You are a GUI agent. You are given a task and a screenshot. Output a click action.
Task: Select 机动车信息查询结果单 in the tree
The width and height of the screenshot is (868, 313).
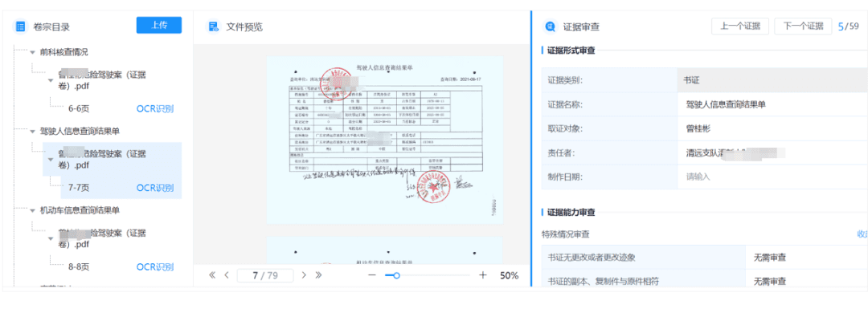coord(80,211)
